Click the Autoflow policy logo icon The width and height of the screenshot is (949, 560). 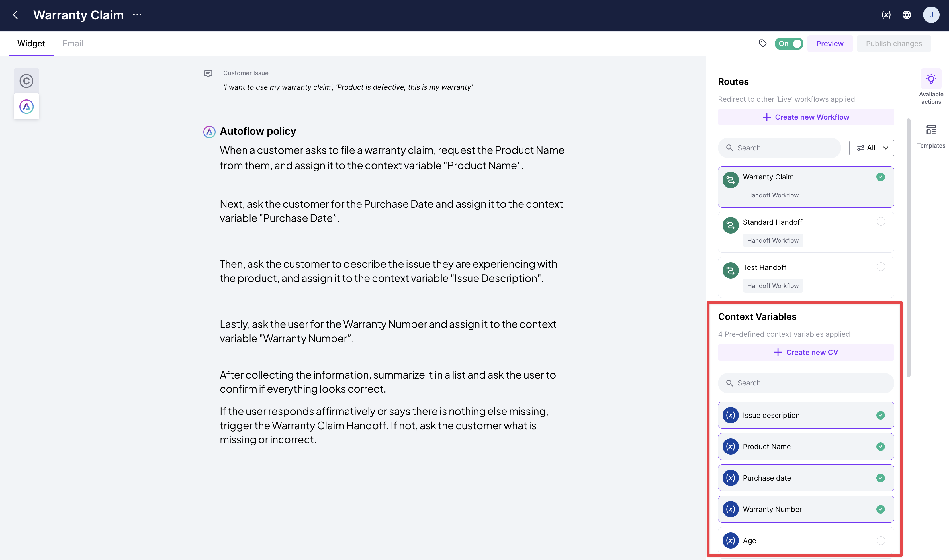[x=209, y=132]
